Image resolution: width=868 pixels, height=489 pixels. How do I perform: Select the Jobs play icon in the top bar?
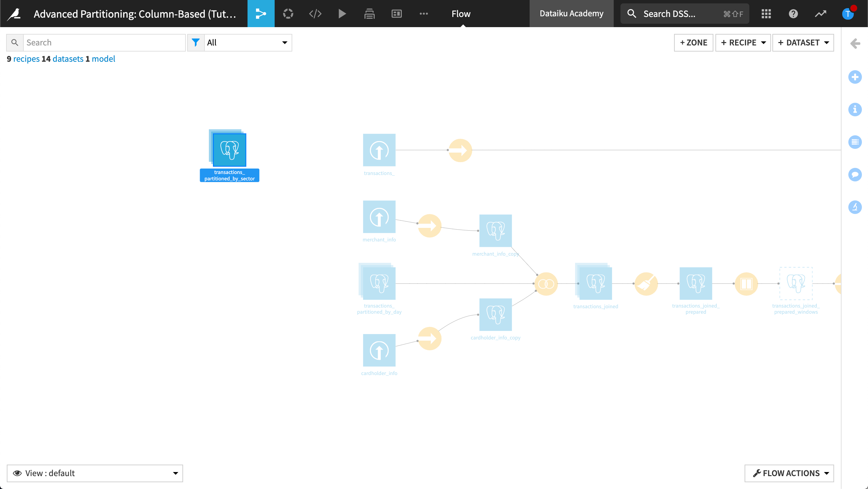click(x=342, y=14)
